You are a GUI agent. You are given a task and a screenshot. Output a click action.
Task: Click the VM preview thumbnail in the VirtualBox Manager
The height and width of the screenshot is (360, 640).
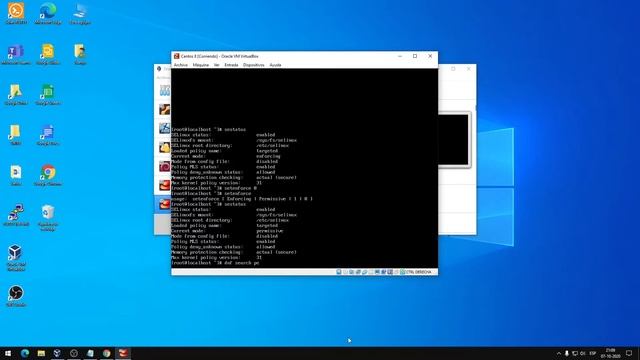[454, 139]
